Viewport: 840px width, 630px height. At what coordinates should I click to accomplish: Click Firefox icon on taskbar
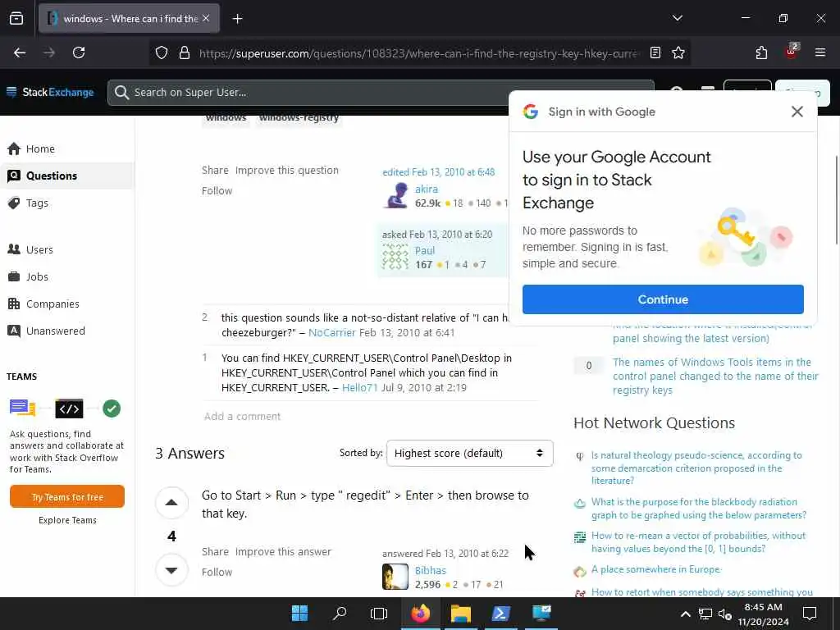pos(420,614)
